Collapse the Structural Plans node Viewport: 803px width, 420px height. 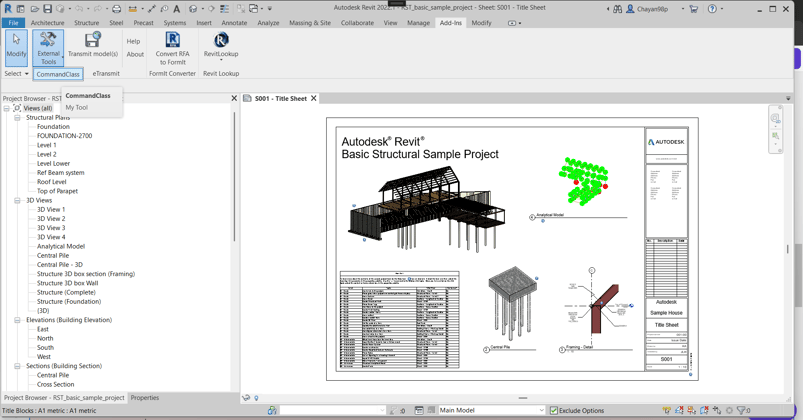click(17, 117)
